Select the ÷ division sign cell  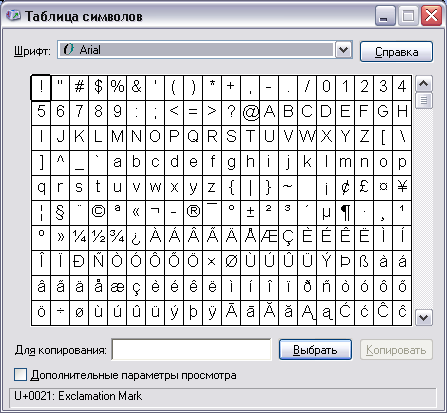pos(60,313)
